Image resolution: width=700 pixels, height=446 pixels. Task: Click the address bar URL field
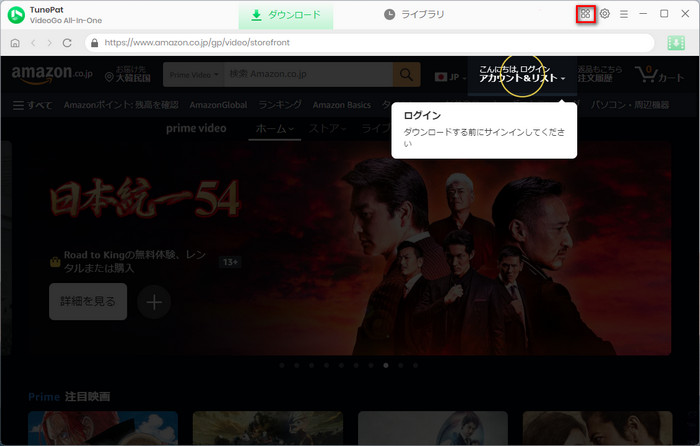(x=370, y=43)
